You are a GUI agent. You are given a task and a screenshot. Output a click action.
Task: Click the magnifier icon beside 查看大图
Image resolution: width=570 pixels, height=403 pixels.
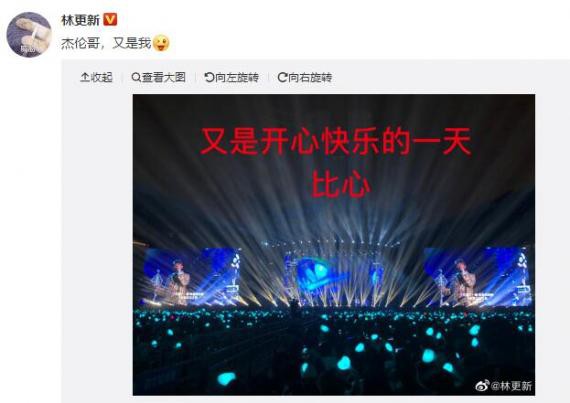tap(136, 77)
